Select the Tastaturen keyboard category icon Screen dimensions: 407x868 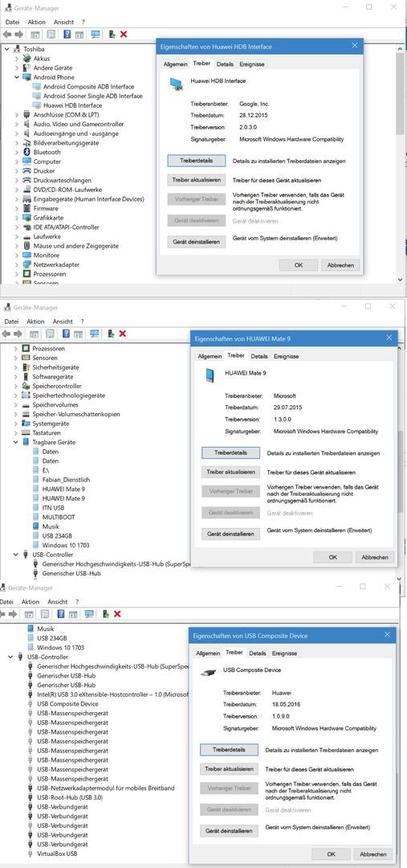click(x=26, y=433)
